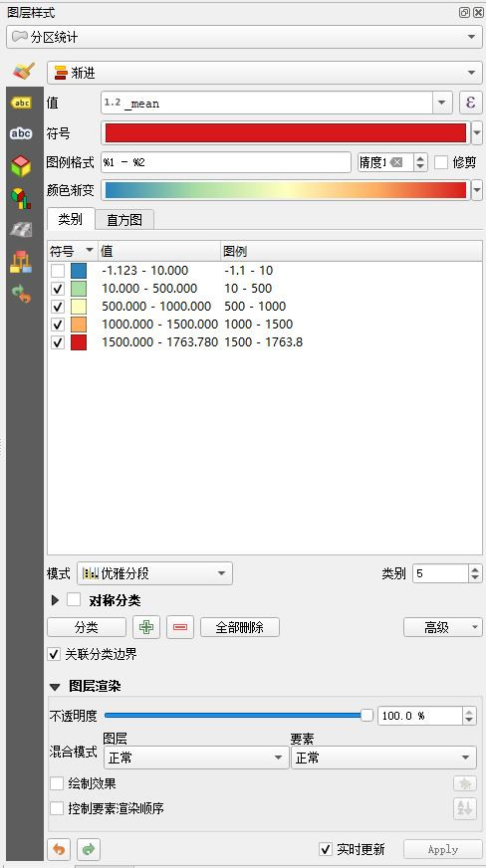Image resolution: width=486 pixels, height=868 pixels.
Task: Click the 全部删除 button
Action: pos(240,627)
